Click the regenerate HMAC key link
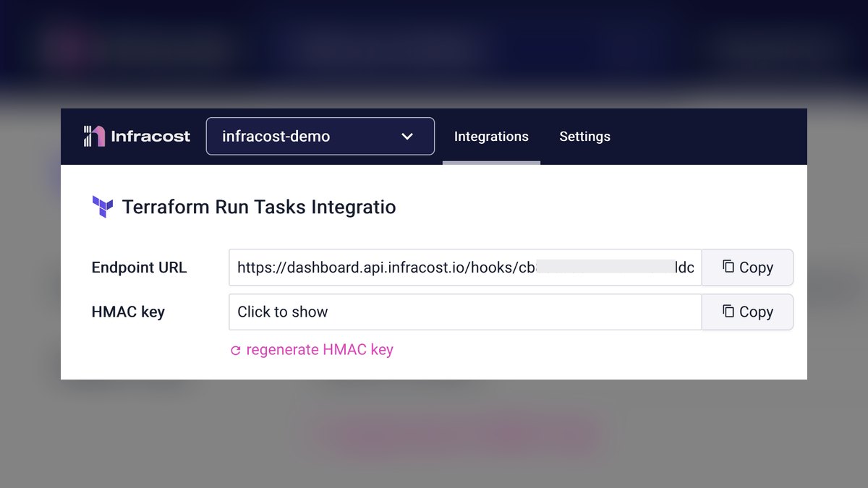Viewport: 868px width, 488px height. [312, 350]
